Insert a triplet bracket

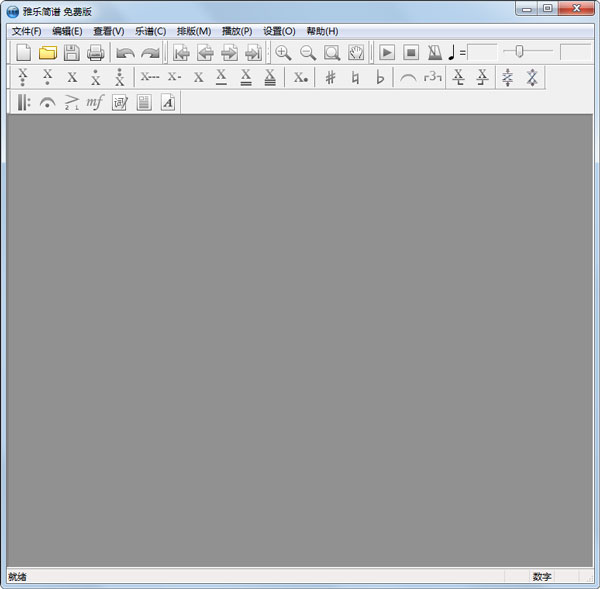432,78
